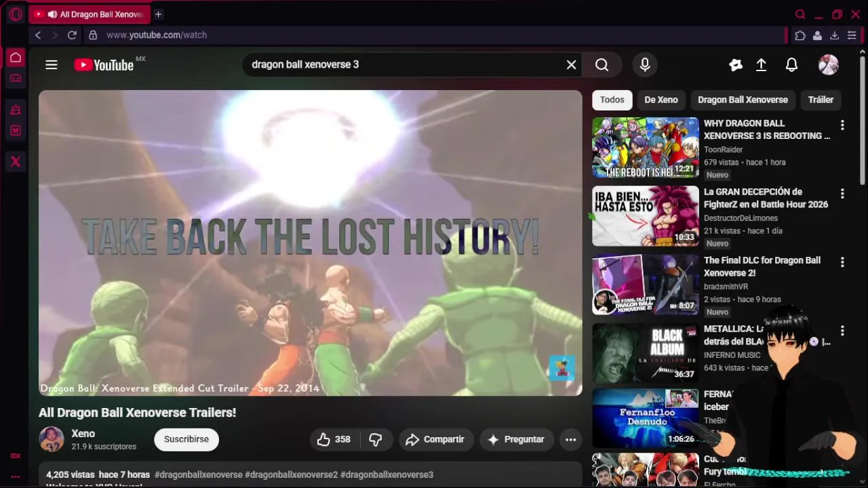Open the notifications bell
868x488 pixels.
791,64
